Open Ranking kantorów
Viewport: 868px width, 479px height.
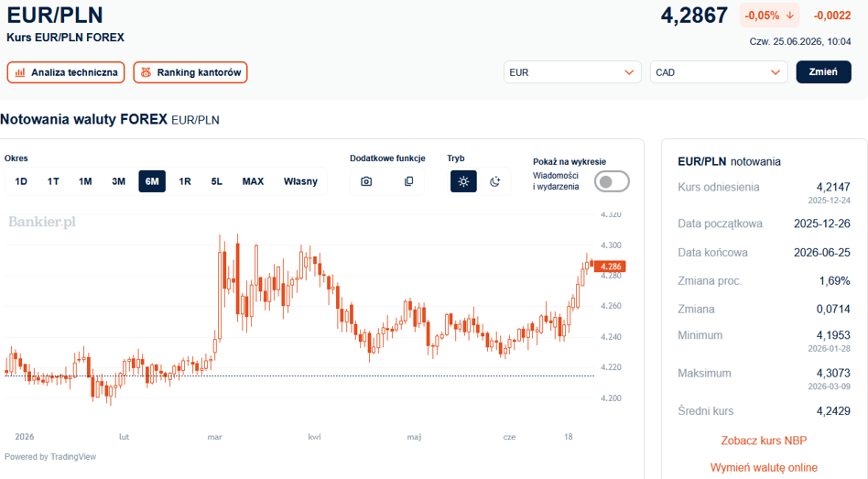[x=190, y=72]
